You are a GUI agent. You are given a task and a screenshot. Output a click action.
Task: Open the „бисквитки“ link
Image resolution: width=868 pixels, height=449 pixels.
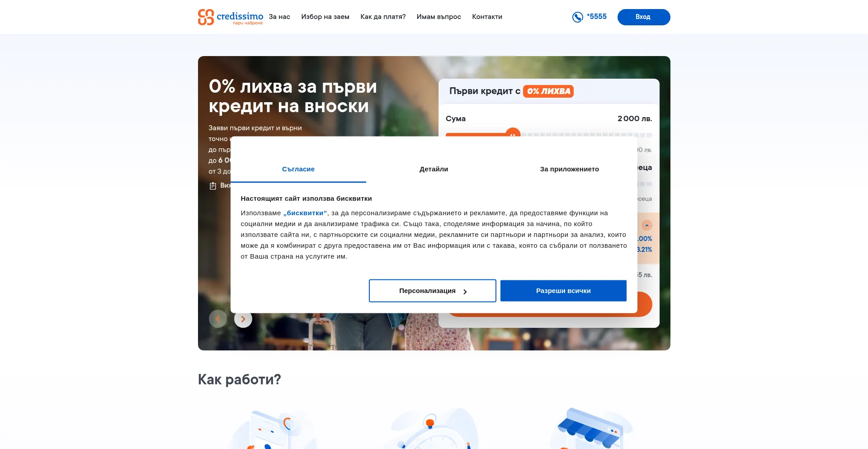pyautogui.click(x=305, y=213)
